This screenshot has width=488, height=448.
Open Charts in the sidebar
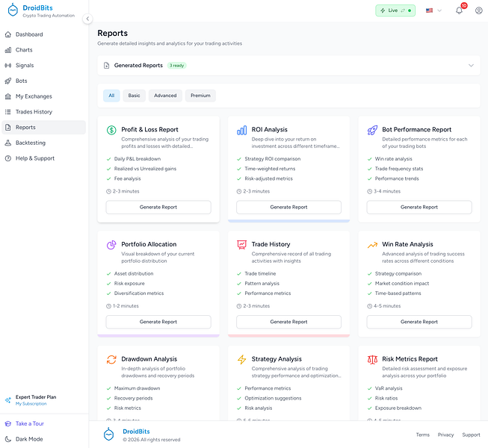[43, 50]
